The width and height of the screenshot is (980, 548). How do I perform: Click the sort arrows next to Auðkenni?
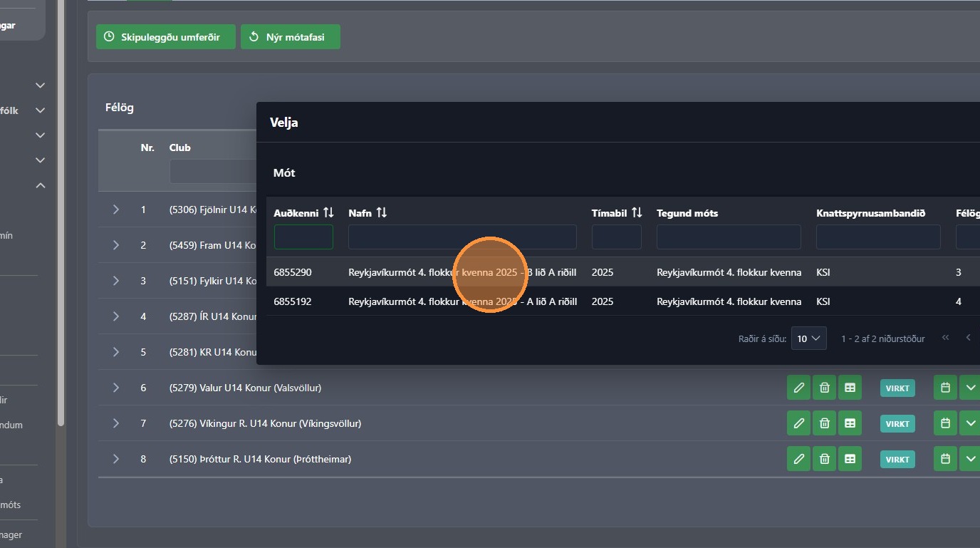pos(328,213)
